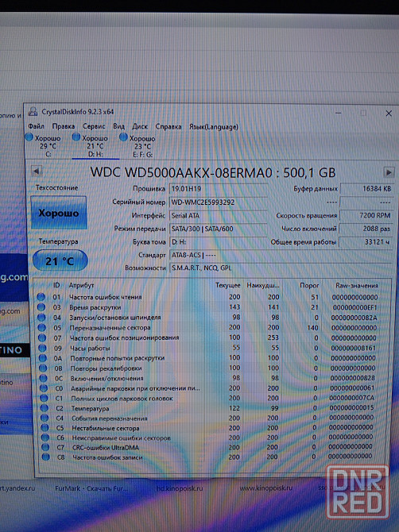Open the Диск menu
Image resolution: width=399 pixels, height=532 pixels.
coord(140,126)
